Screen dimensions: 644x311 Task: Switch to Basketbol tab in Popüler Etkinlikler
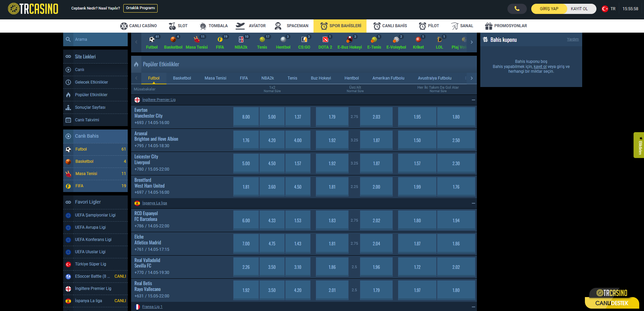point(182,78)
